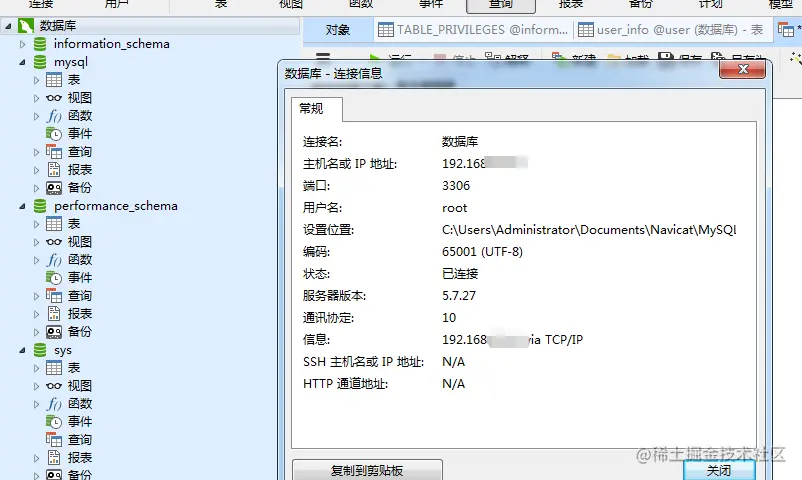Click the C:\Users\Administrator settings path value
The height and width of the screenshot is (480, 802).
tap(589, 230)
